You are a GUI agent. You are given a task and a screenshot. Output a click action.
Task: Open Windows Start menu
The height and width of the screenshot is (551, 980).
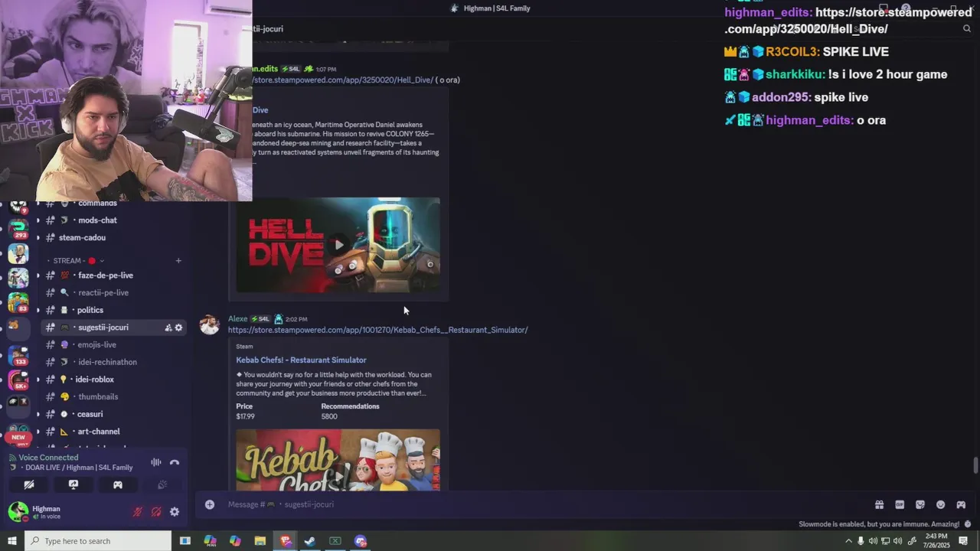point(11,541)
